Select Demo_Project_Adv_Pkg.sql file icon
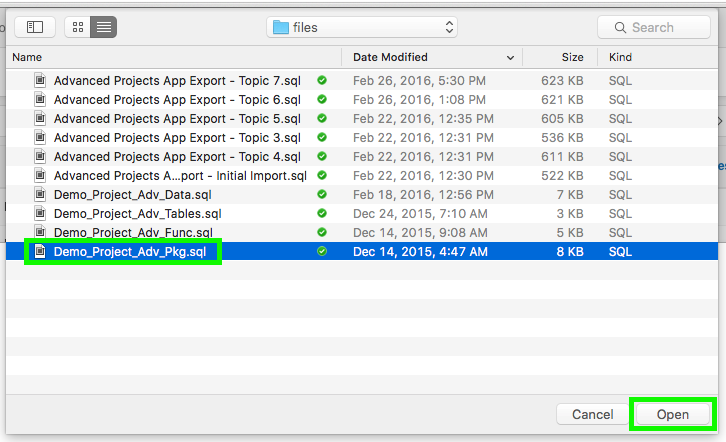The height and width of the screenshot is (442, 726). click(x=40, y=251)
